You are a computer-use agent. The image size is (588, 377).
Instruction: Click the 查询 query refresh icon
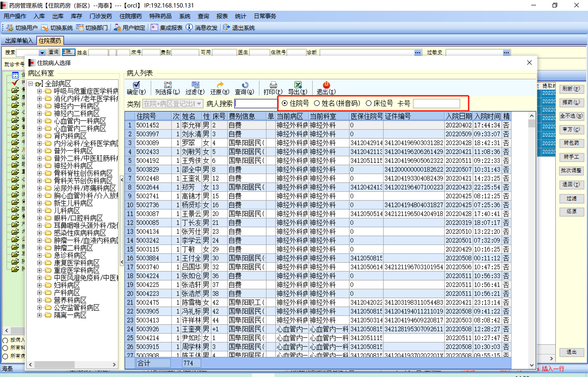pyautogui.click(x=245, y=85)
